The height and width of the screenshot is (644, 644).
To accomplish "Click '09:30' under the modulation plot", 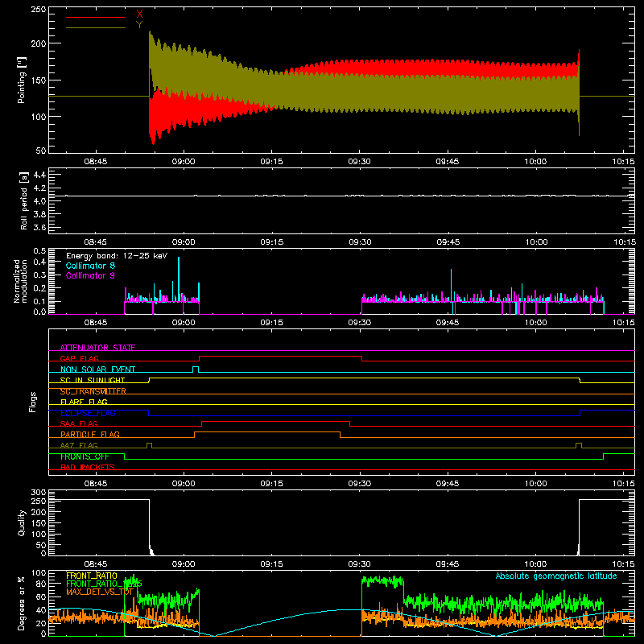I will (359, 323).
